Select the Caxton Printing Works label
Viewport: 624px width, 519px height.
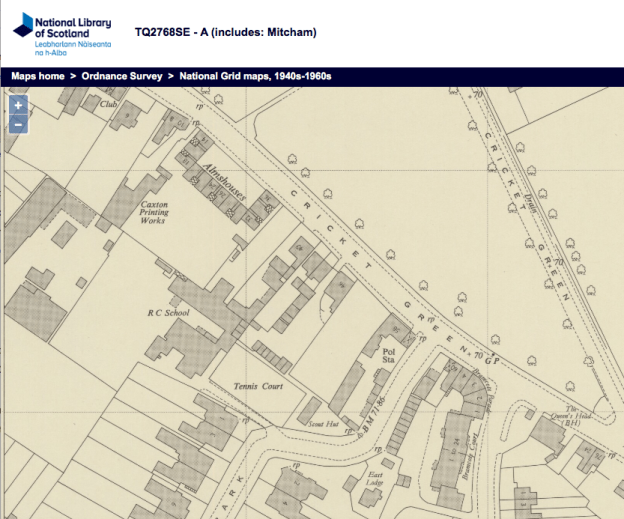[x=153, y=212]
